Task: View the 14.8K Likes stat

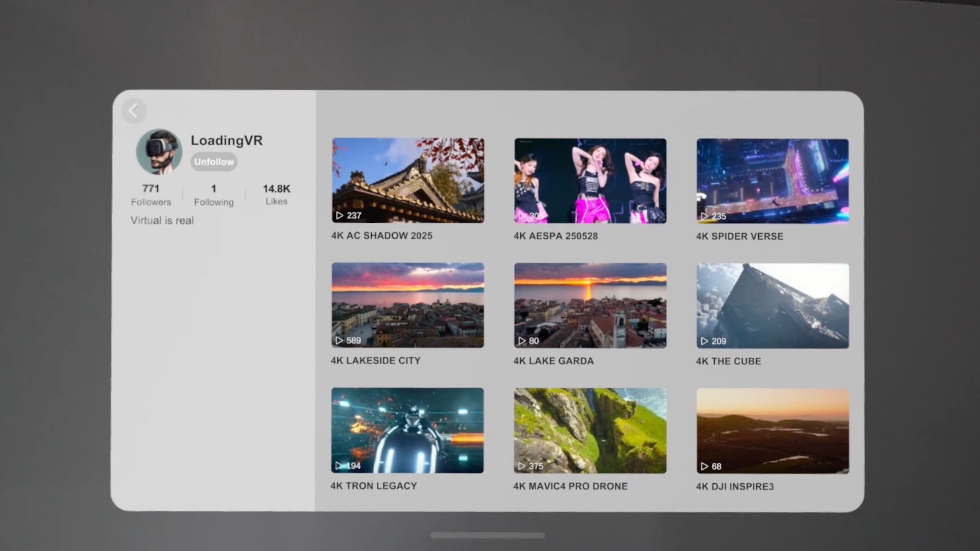Action: point(276,194)
